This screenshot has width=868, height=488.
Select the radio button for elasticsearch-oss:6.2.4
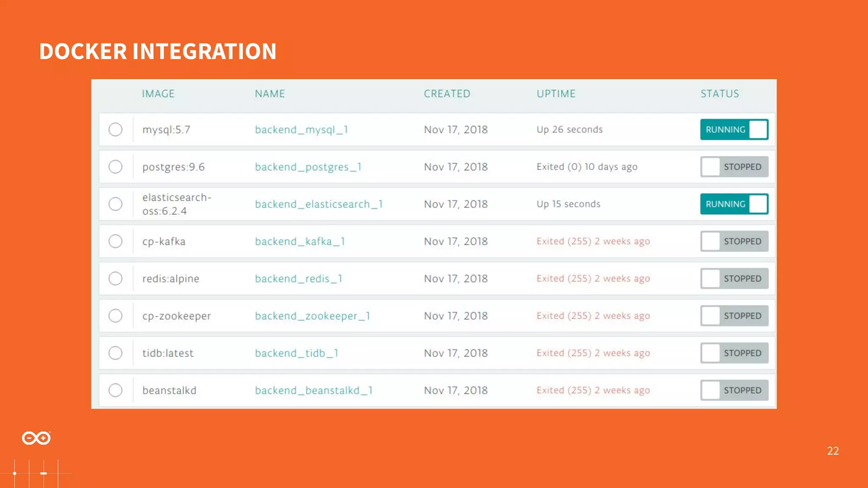tap(115, 204)
